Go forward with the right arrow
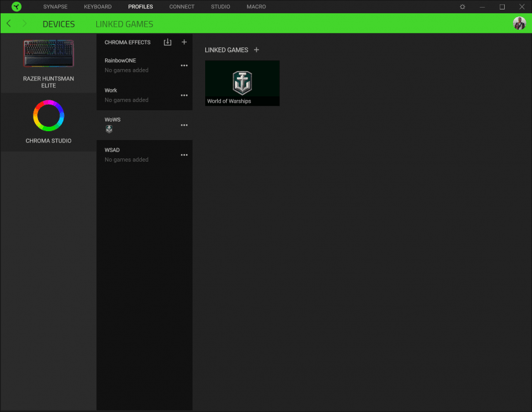The width and height of the screenshot is (532, 412). pos(25,23)
